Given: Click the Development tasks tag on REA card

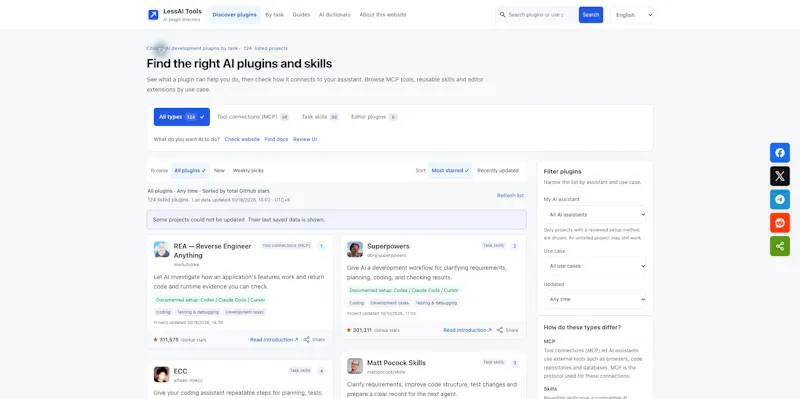Looking at the screenshot, I should tap(244, 312).
